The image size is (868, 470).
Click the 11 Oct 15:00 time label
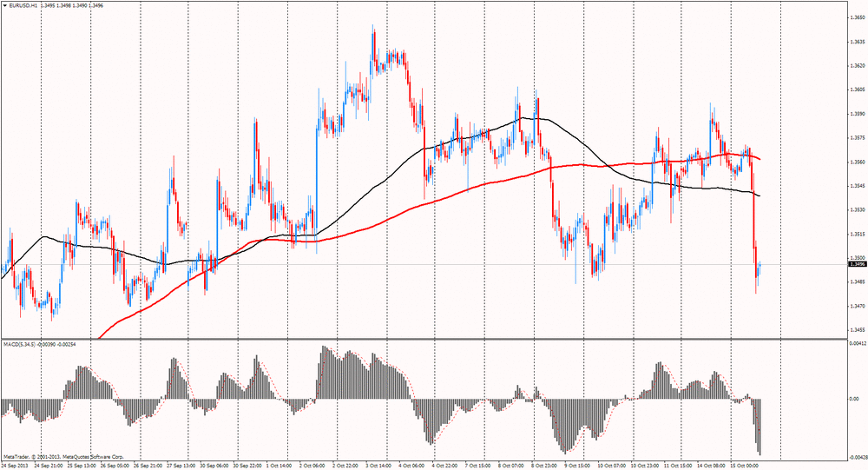tap(678, 466)
